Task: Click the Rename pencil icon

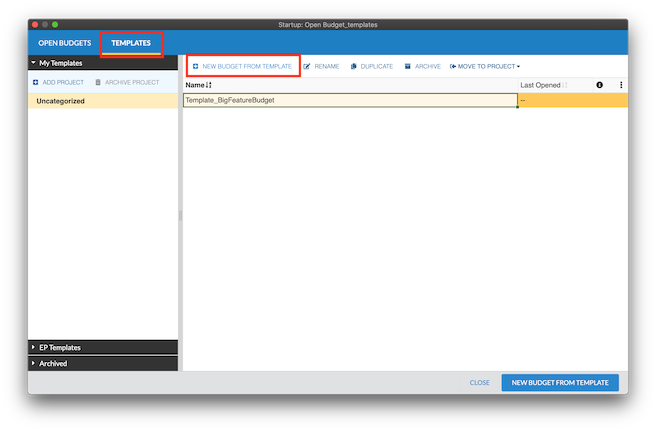Action: [x=307, y=67]
